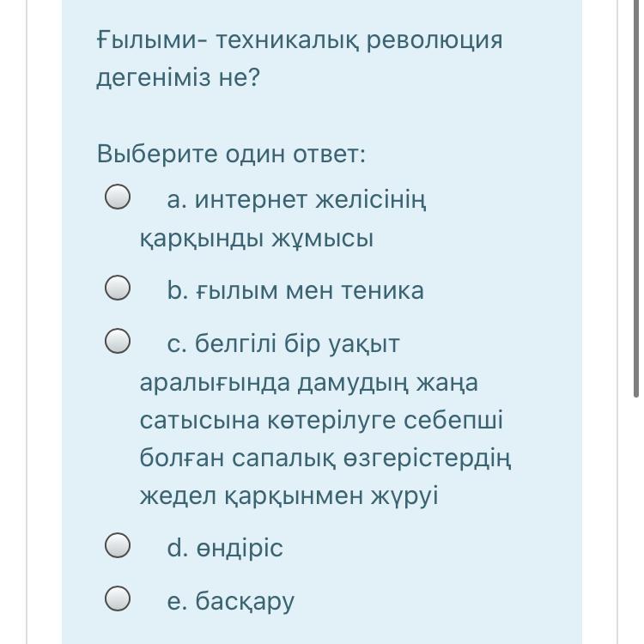Click the answer label 'басқару'
This screenshot has width=644, height=644.
(x=245, y=601)
